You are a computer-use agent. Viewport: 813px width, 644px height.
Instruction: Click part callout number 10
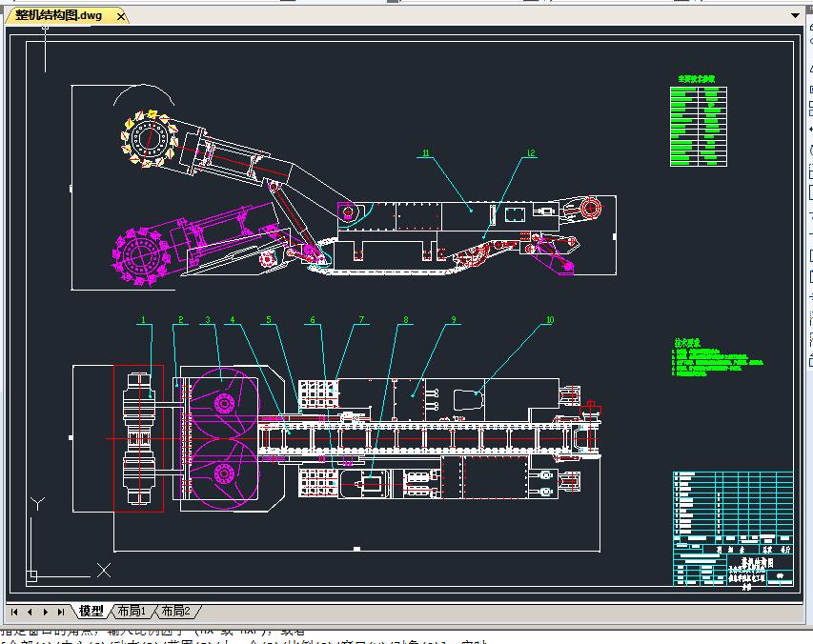pyautogui.click(x=550, y=320)
